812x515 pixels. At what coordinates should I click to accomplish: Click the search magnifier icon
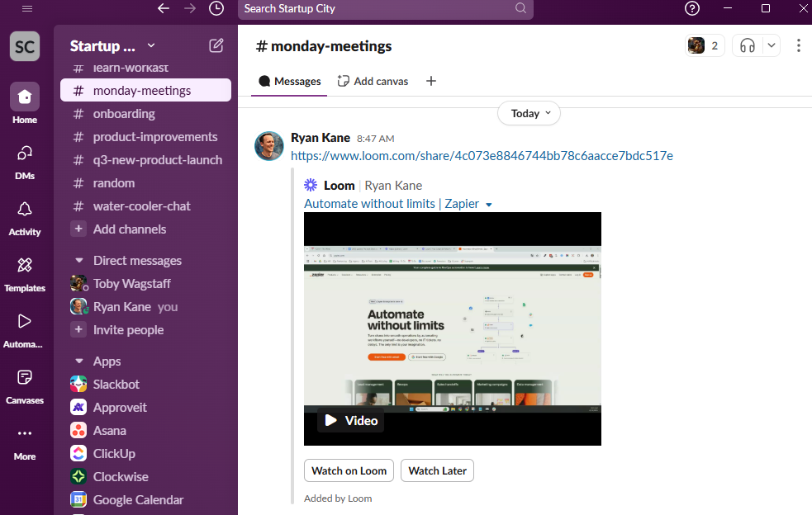(x=520, y=8)
